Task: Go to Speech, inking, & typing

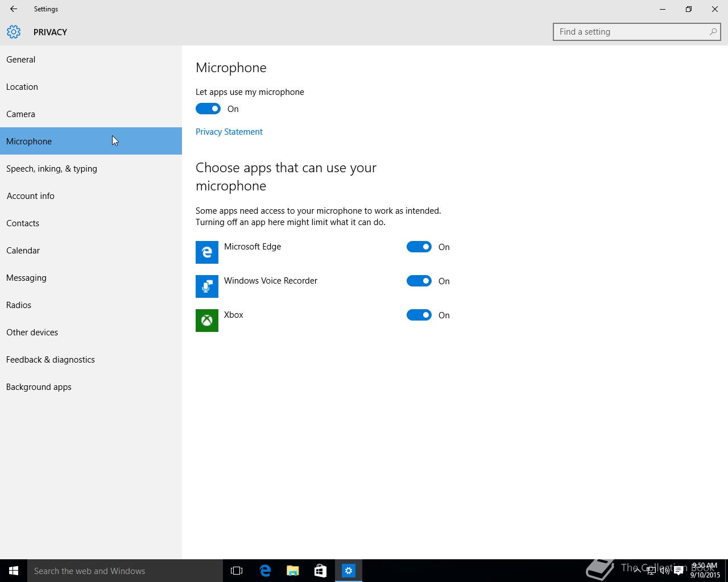Action: click(x=91, y=168)
